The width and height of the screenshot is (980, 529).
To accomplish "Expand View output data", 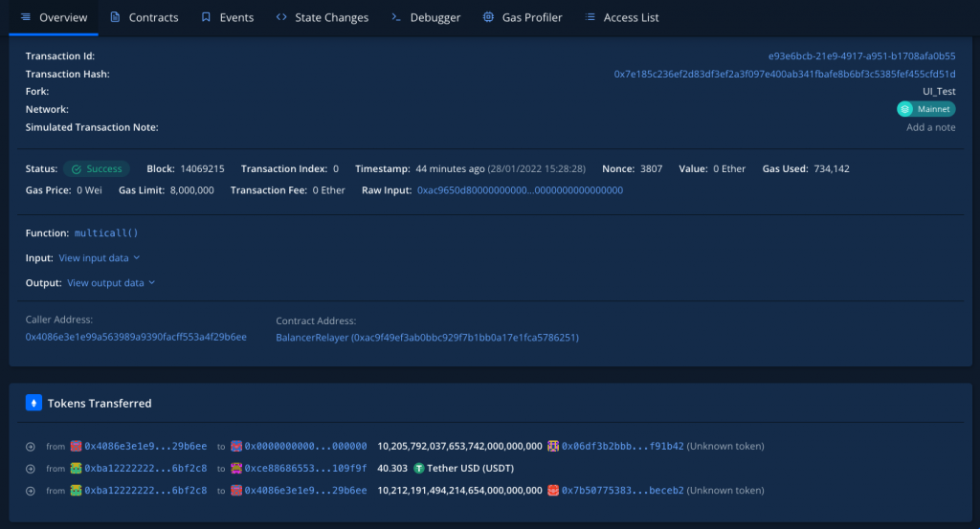I will [x=111, y=283].
